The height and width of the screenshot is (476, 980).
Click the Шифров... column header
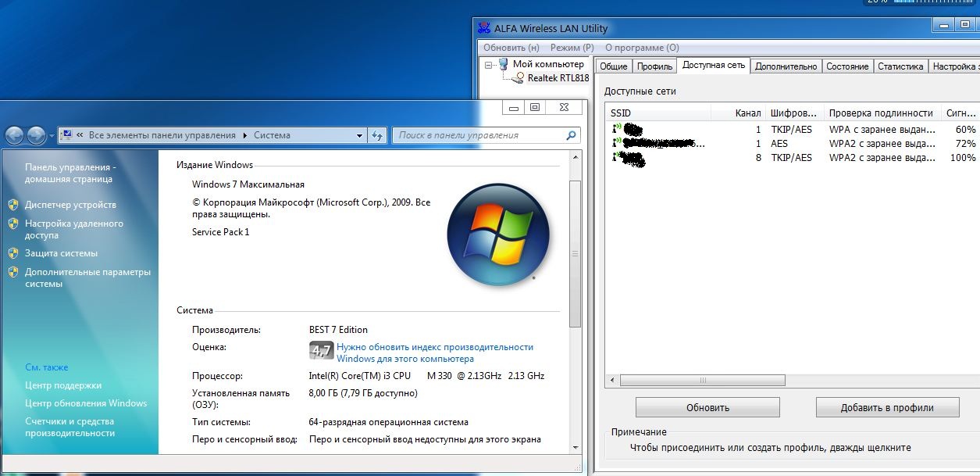click(793, 113)
